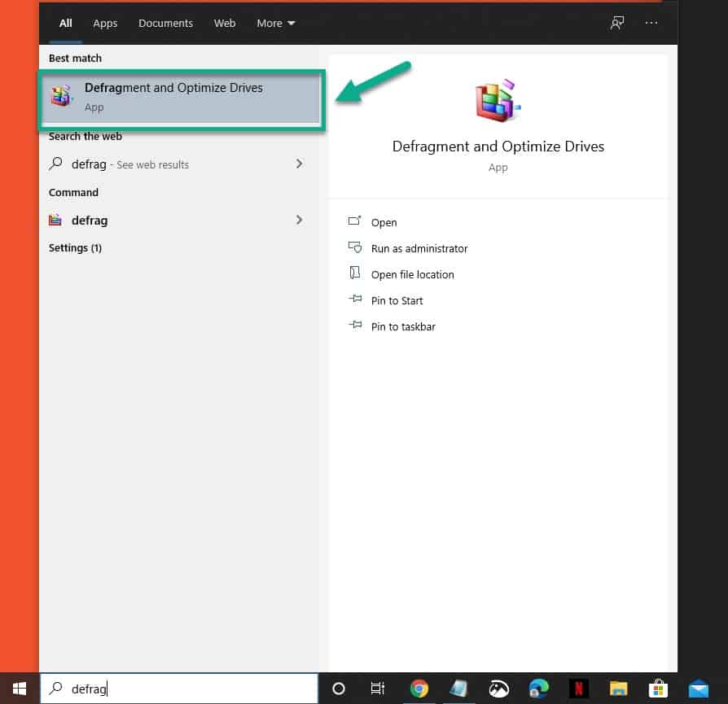728x704 pixels.
Task: Click the Pin to Start pin icon
Action: pyautogui.click(x=355, y=299)
